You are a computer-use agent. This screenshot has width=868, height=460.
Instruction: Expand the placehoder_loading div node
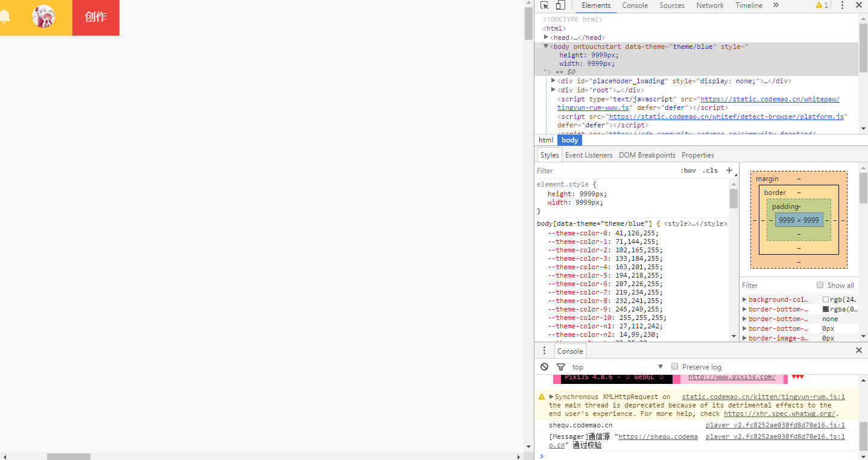coord(554,81)
